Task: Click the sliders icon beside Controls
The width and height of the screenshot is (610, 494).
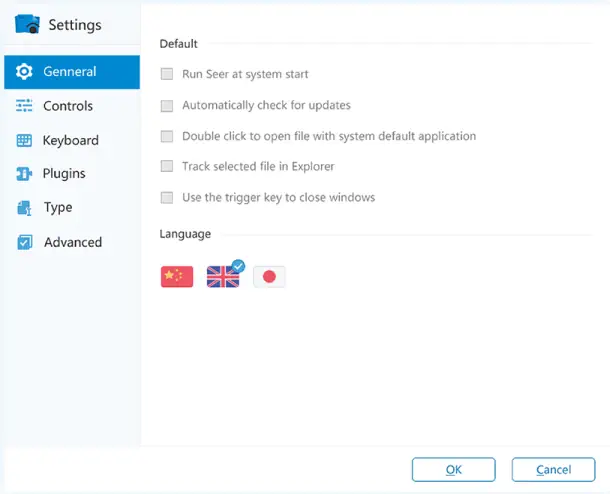Action: click(24, 105)
